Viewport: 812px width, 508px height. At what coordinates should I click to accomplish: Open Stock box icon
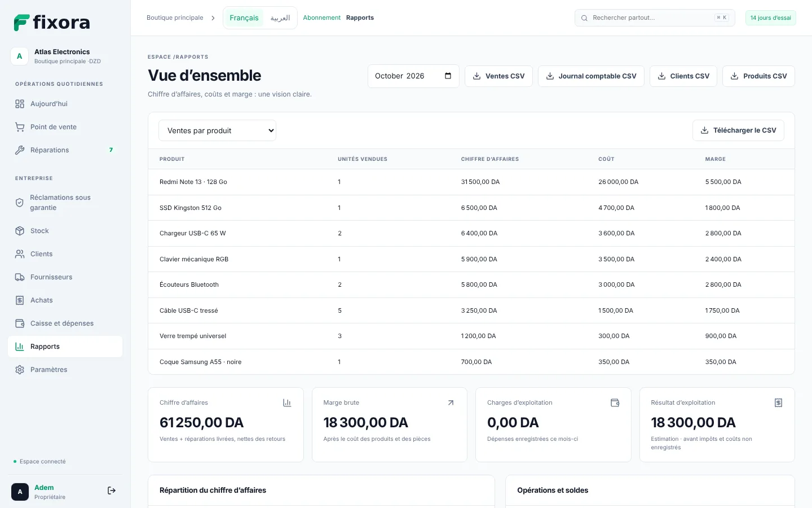[20, 231]
